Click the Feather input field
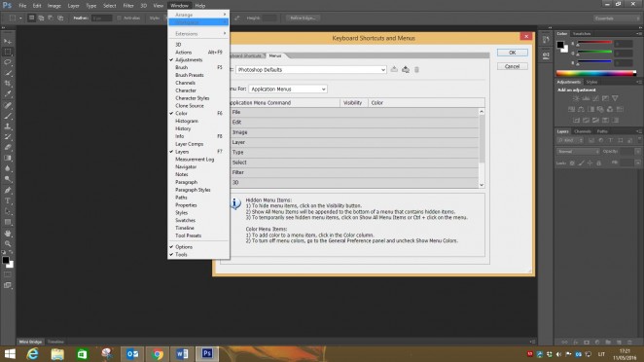Viewport: 644px width, 362px height. point(101,18)
